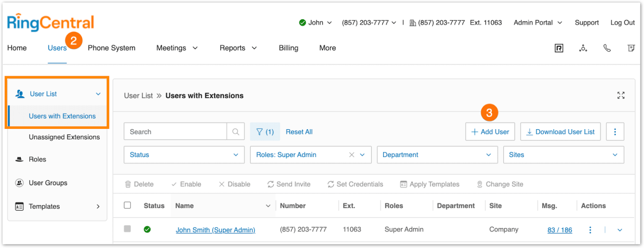Open the Status filter dropdown
The width and height of the screenshot is (644, 248).
coord(184,154)
